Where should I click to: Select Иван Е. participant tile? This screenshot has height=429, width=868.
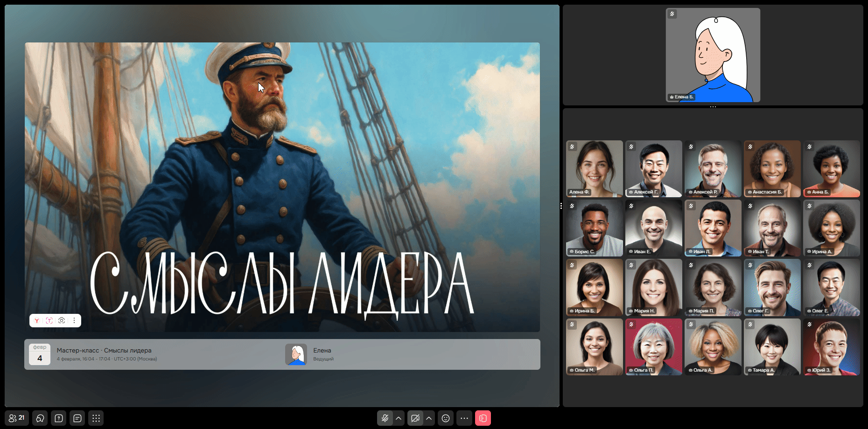coord(654,228)
